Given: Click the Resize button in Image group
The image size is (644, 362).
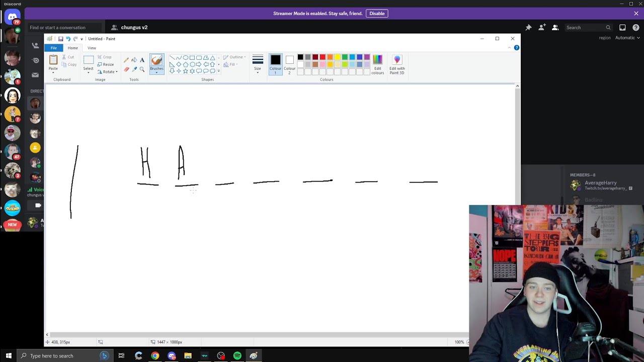Looking at the screenshot, I should tap(106, 64).
